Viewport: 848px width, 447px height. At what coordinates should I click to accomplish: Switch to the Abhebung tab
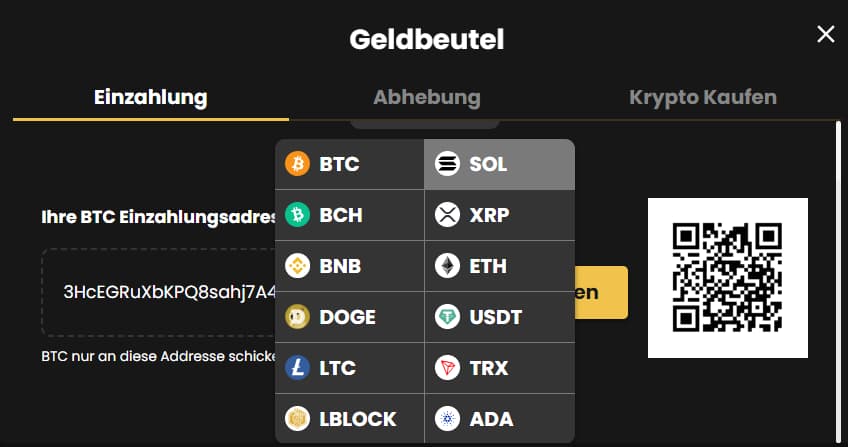427,98
